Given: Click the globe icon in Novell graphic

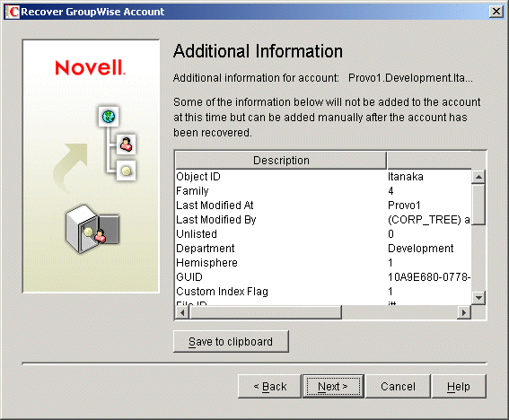Looking at the screenshot, I should (109, 116).
